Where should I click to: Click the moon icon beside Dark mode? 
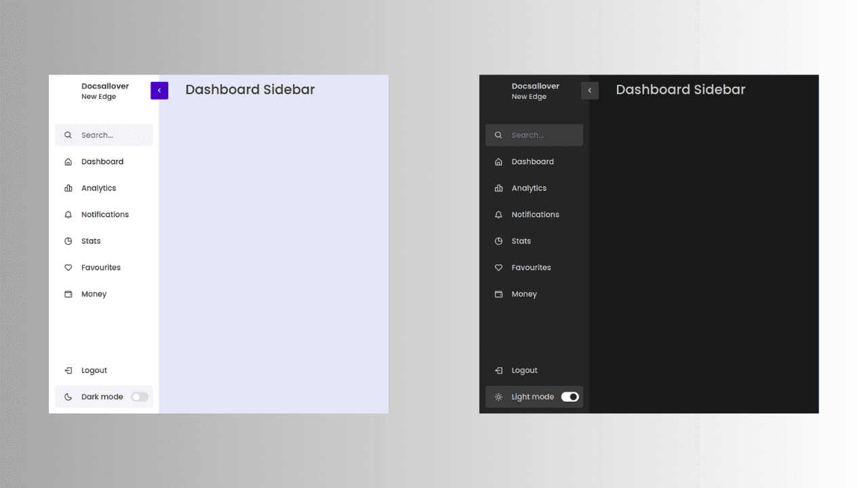(x=68, y=396)
